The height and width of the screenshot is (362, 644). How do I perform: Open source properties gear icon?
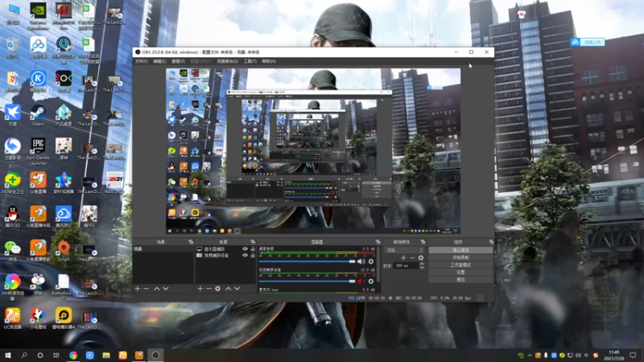click(217, 289)
